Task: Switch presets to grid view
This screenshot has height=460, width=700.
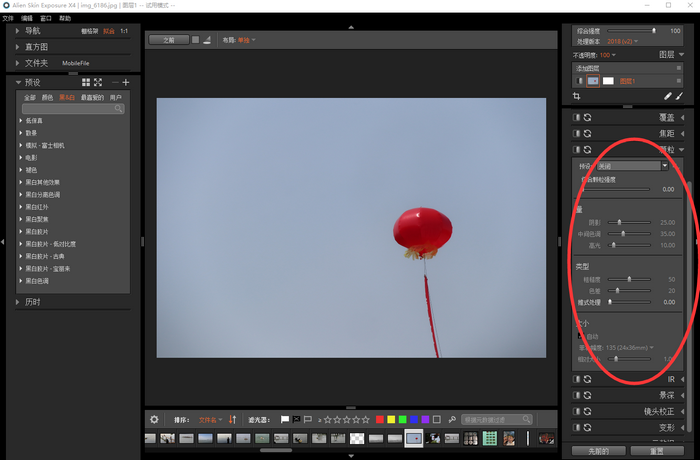Action: (86, 82)
